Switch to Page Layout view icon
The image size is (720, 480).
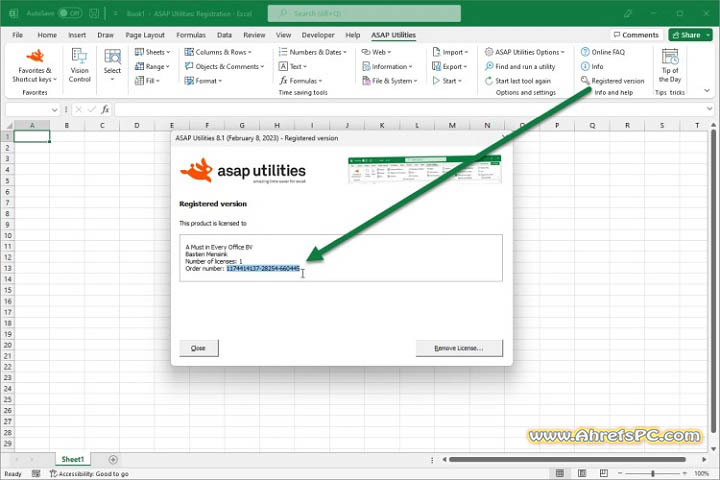tap(582, 473)
